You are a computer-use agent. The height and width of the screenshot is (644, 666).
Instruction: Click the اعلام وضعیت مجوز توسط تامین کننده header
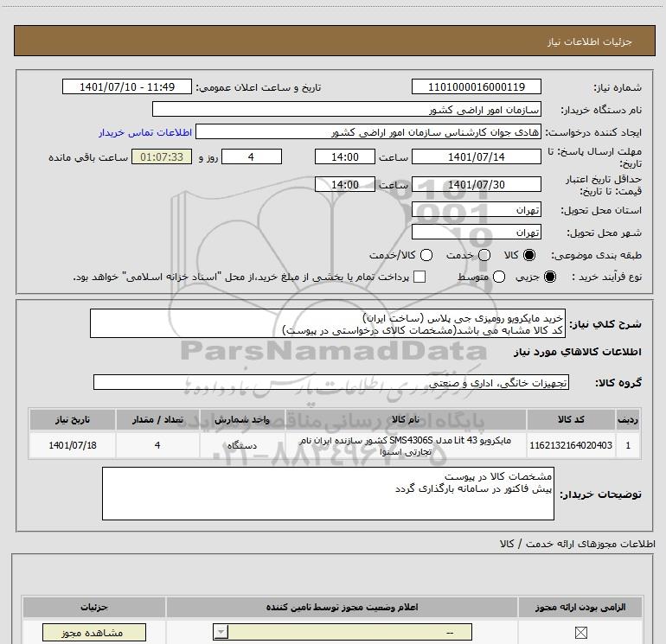pos(342,607)
